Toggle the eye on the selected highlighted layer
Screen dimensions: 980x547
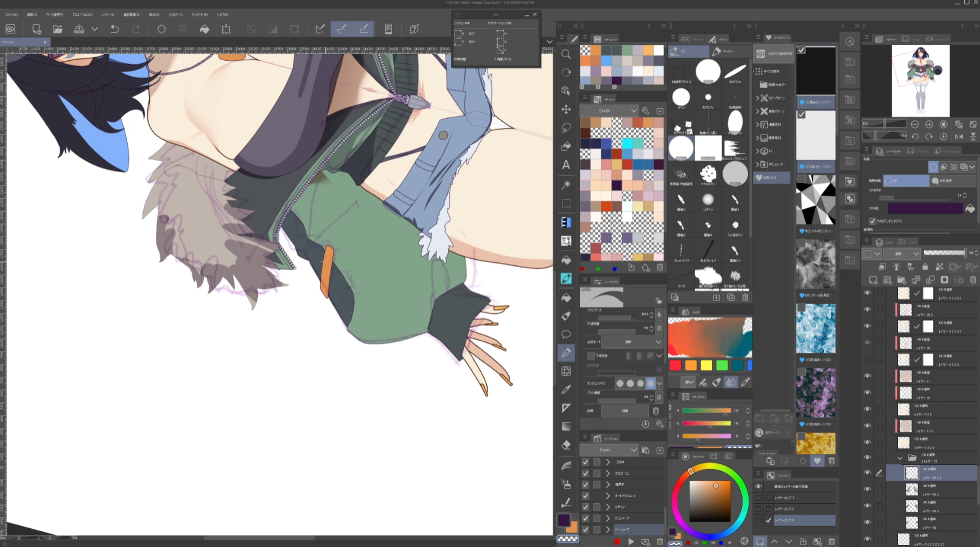point(867,472)
